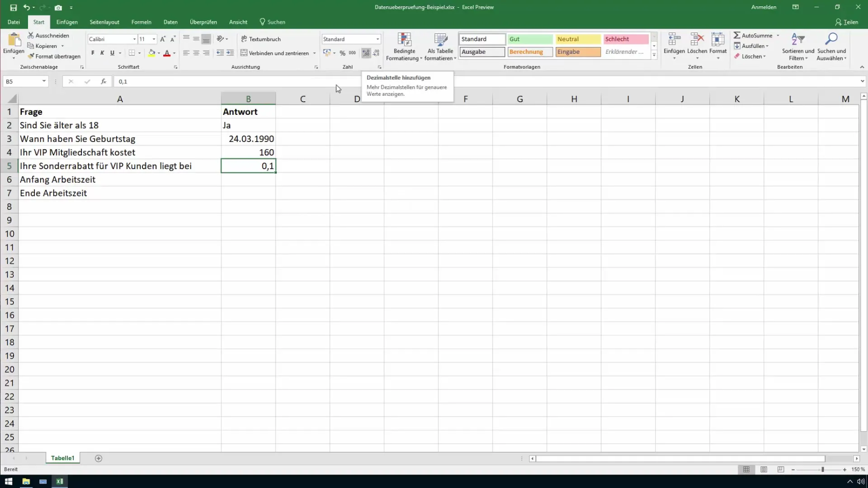Expand Verbinden und zentrieren dropdown arrow
The width and height of the screenshot is (868, 488).
pos(314,53)
